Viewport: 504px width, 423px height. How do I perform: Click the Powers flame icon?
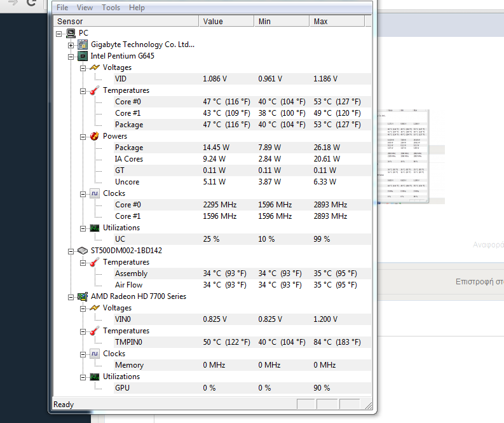pyautogui.click(x=95, y=136)
